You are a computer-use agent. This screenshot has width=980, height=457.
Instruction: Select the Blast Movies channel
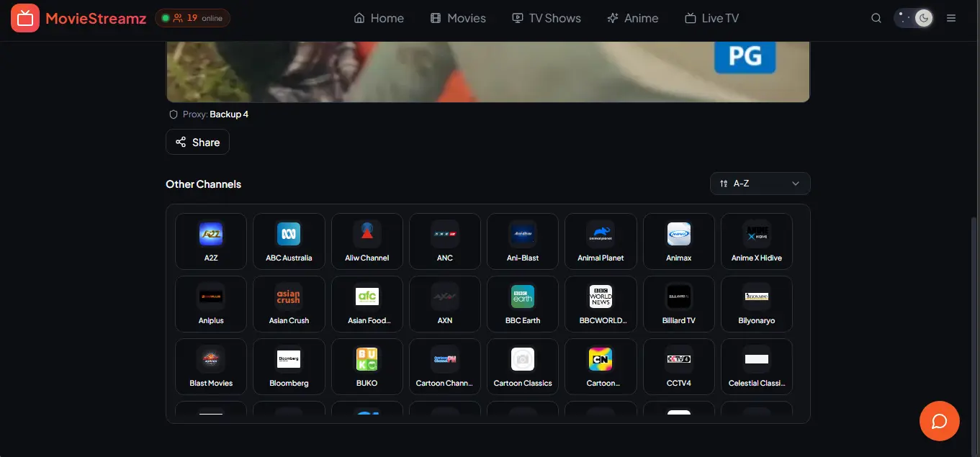coord(211,366)
